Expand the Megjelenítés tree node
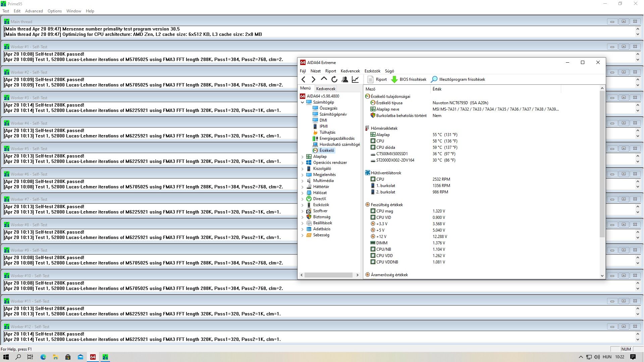The height and width of the screenshot is (362, 644). [302, 175]
